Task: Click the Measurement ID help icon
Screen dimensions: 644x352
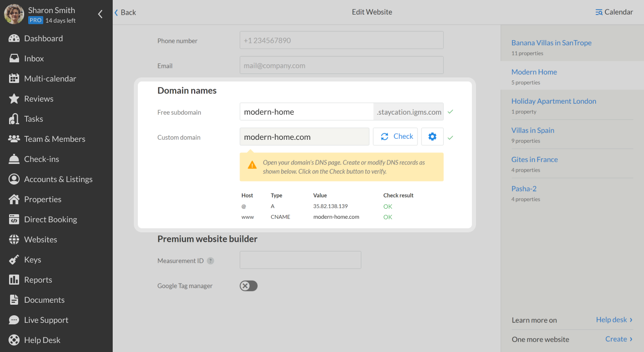Action: click(210, 260)
